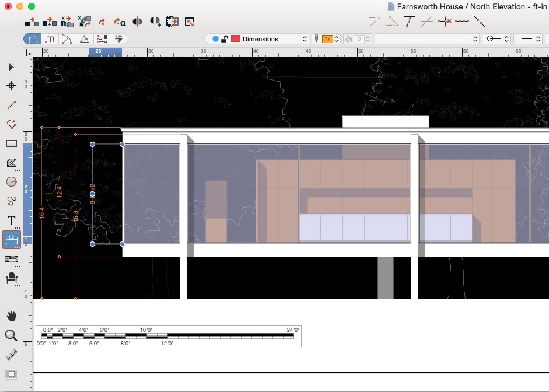Screen dimensions: 549x392
Task: Open dimension precision preferences funnel
Action: [x=118, y=39]
